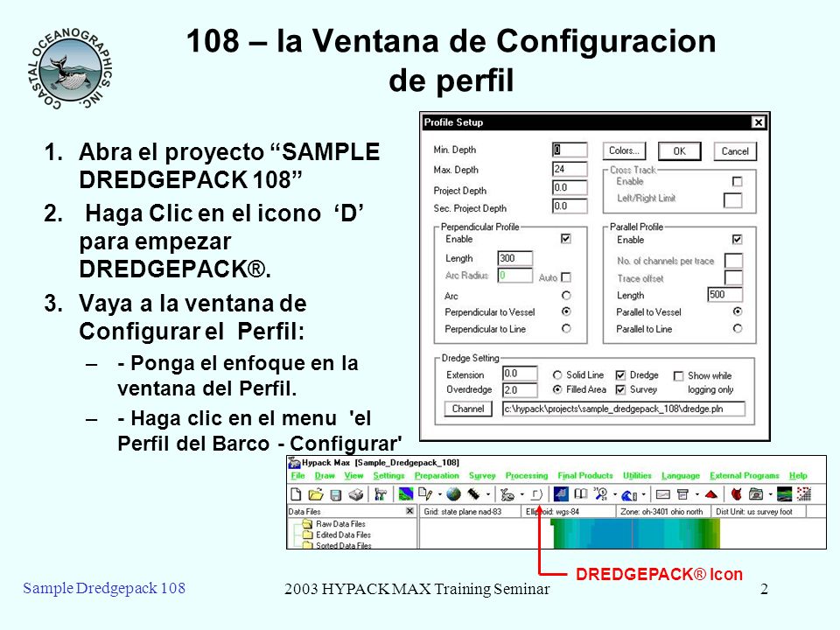Click the Save floppy disk icon

pos(336,495)
